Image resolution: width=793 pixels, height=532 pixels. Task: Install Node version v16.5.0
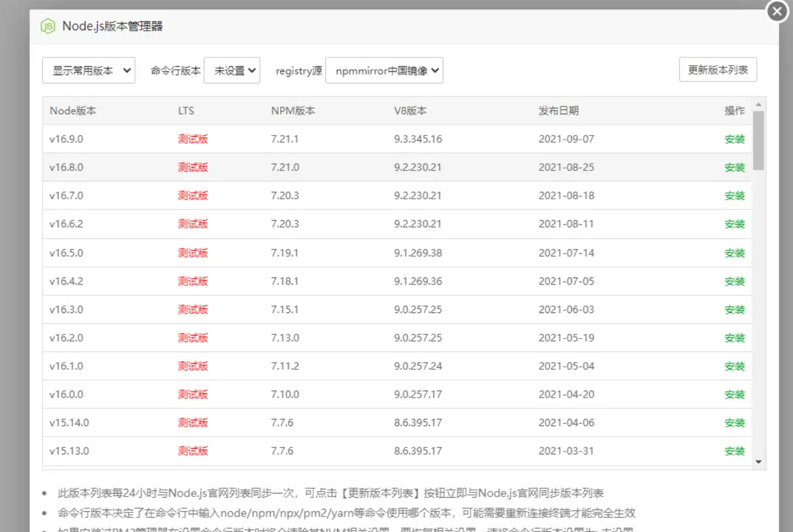[734, 253]
